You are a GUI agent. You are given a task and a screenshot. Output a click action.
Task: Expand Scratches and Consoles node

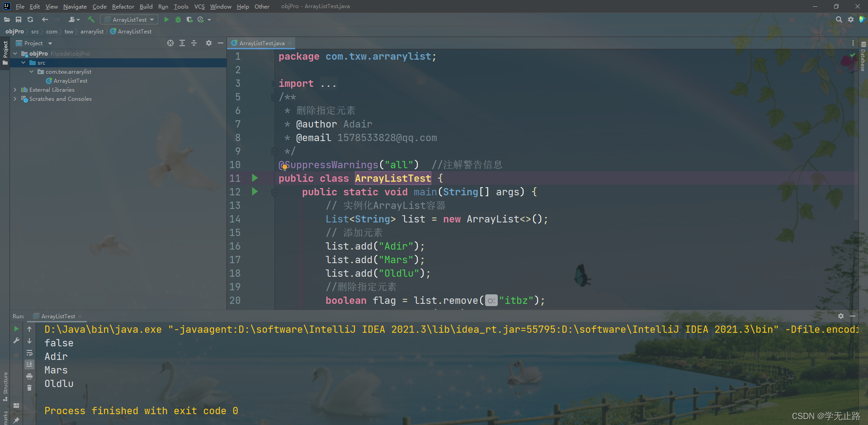pos(15,99)
